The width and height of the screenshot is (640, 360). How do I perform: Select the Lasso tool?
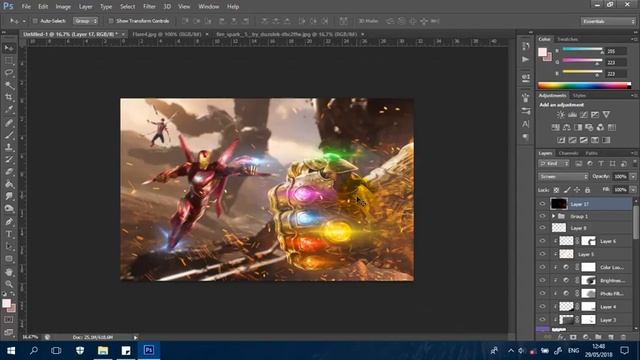tap(9, 73)
